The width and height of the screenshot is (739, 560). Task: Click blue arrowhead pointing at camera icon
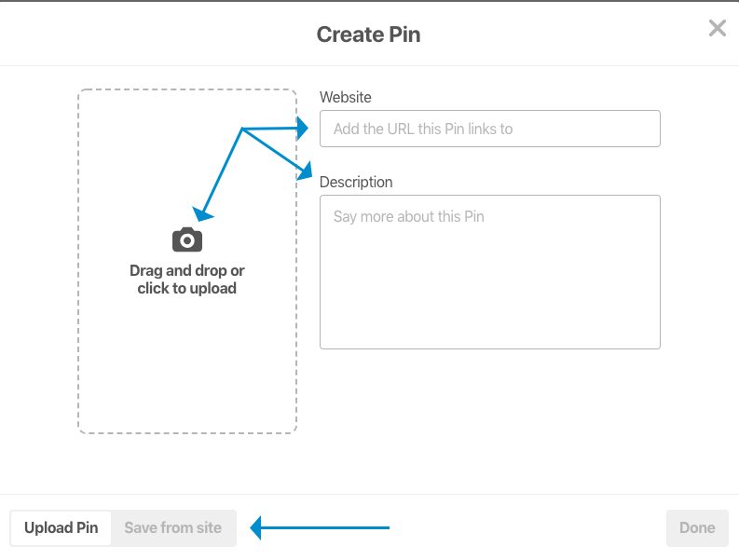pyautogui.click(x=202, y=214)
